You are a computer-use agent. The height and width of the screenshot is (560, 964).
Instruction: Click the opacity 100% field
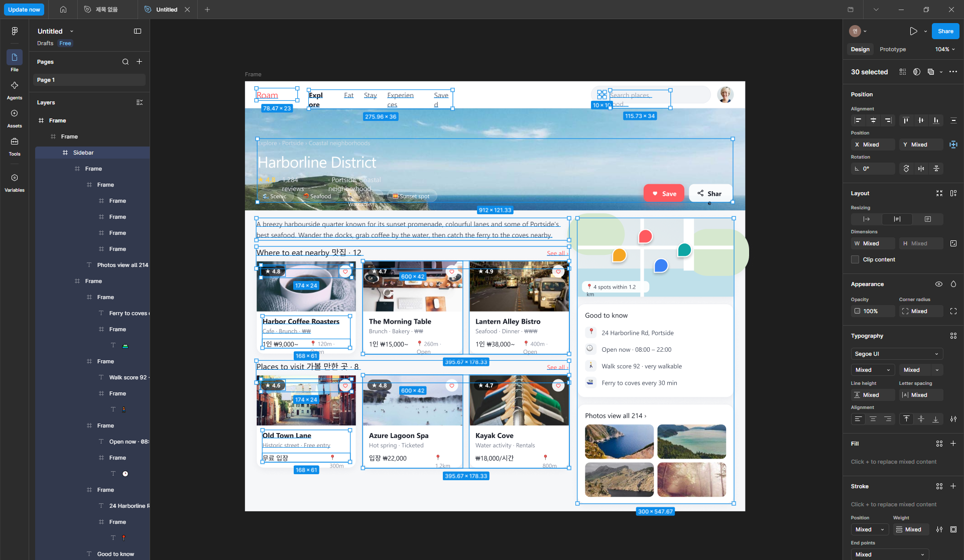click(873, 311)
